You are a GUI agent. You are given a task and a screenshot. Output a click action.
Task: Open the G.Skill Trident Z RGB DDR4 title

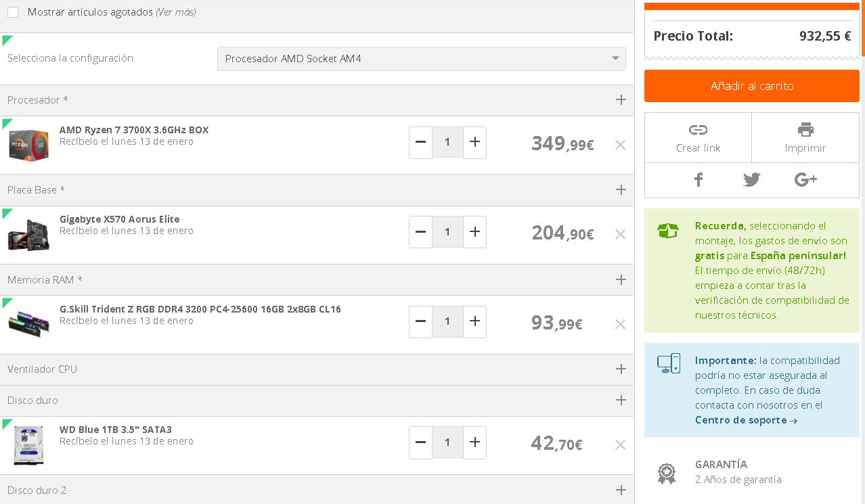point(200,309)
